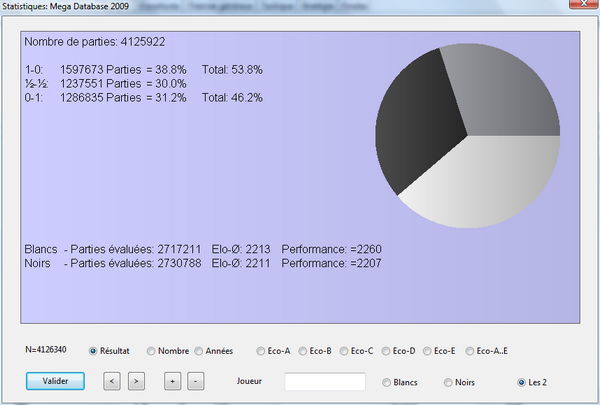Click the next arrow button
The image size is (600, 405).
tap(136, 381)
